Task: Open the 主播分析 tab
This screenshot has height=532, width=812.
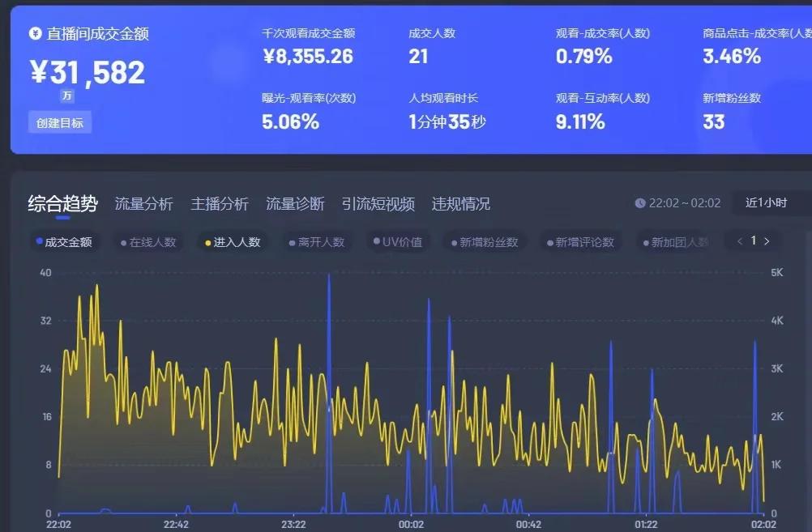Action: 220,204
